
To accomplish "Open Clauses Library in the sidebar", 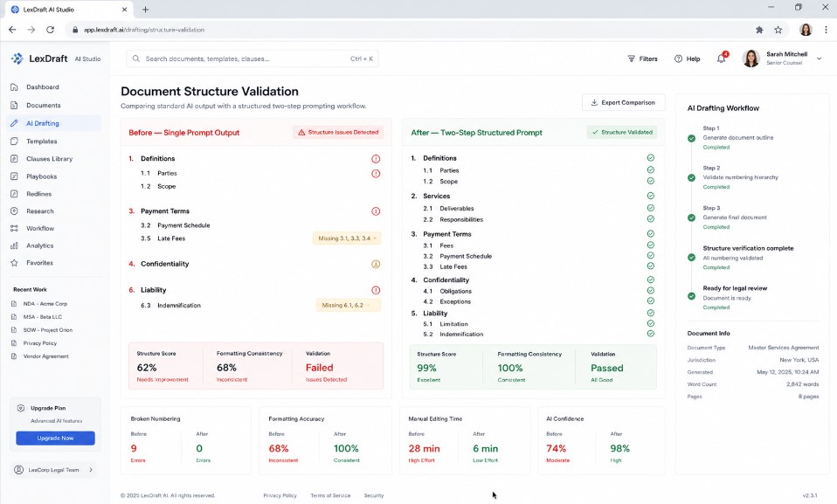I will [49, 159].
